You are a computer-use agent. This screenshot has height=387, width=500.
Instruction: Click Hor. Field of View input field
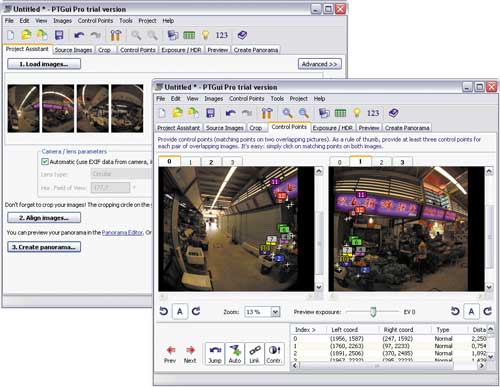(110, 188)
